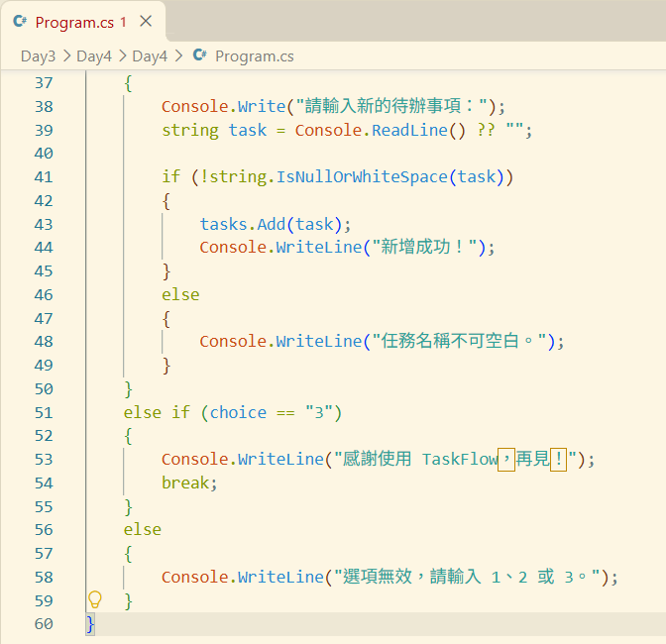Click the IsNullOrWhiteSpace method name

click(x=362, y=176)
